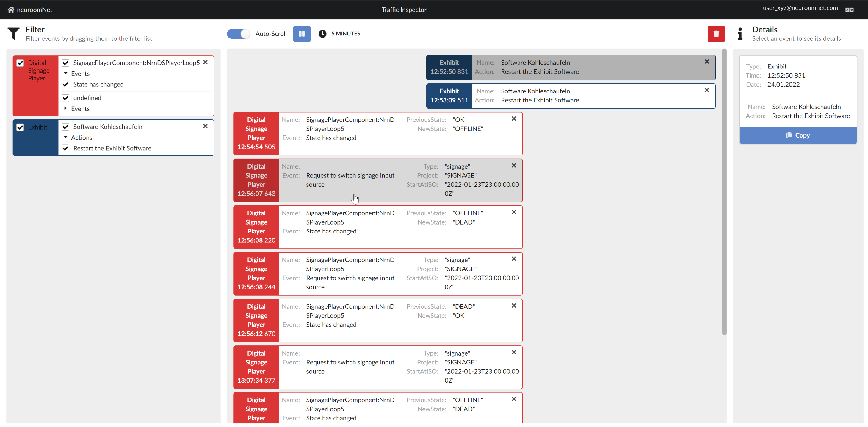Enable the Exhibit filter checkbox

21,127
